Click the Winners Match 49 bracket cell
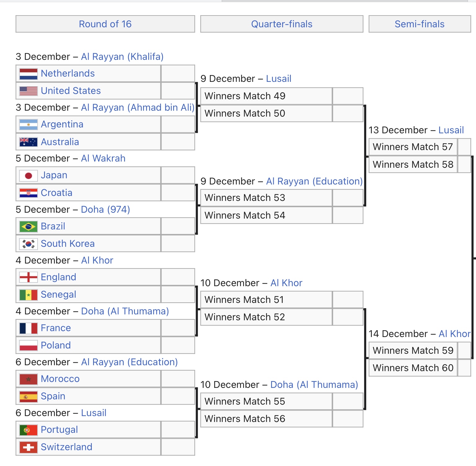 click(x=266, y=96)
